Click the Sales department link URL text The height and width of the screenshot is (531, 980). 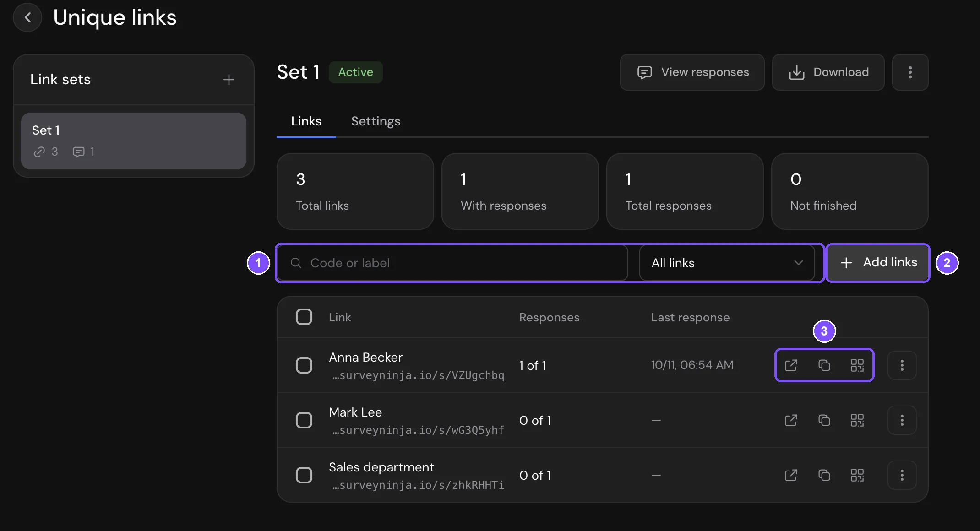click(418, 485)
